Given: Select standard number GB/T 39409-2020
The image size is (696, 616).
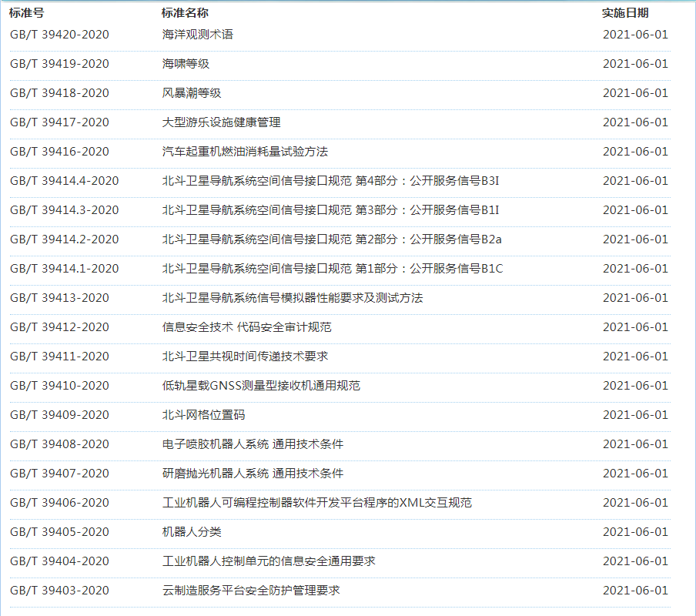Looking at the screenshot, I should click(x=59, y=415).
